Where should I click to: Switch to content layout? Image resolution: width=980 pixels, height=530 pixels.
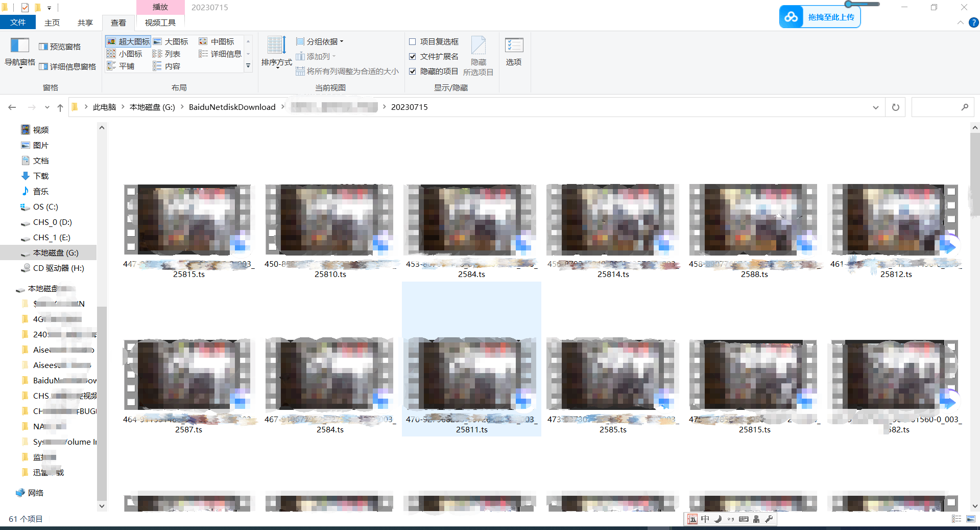coord(167,66)
